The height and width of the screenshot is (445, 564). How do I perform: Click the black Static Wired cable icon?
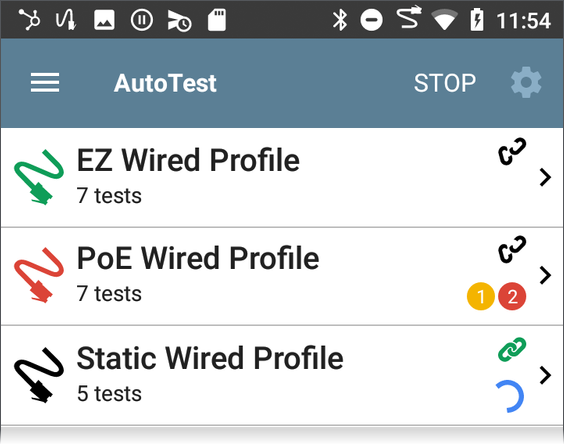39,375
